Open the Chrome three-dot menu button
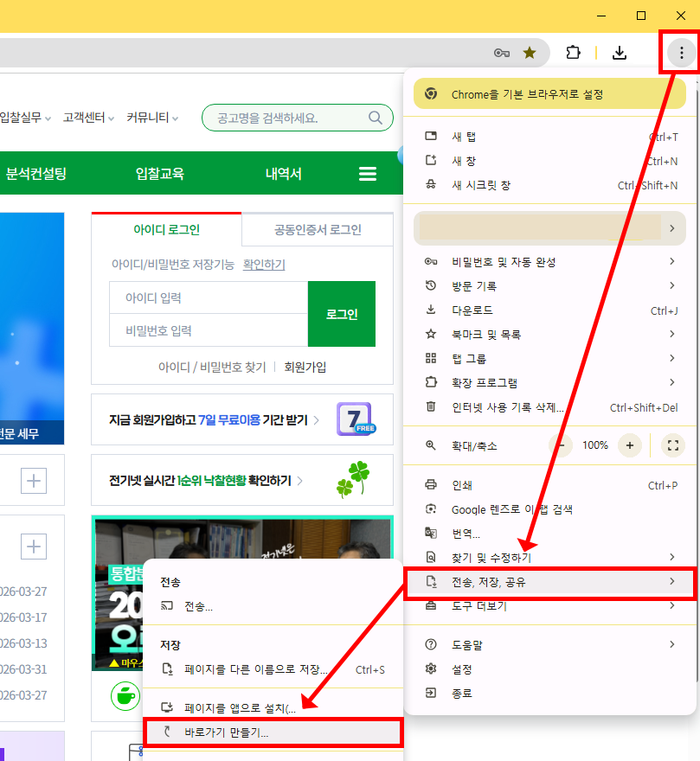Viewport: 700px width, 761px height. [681, 53]
